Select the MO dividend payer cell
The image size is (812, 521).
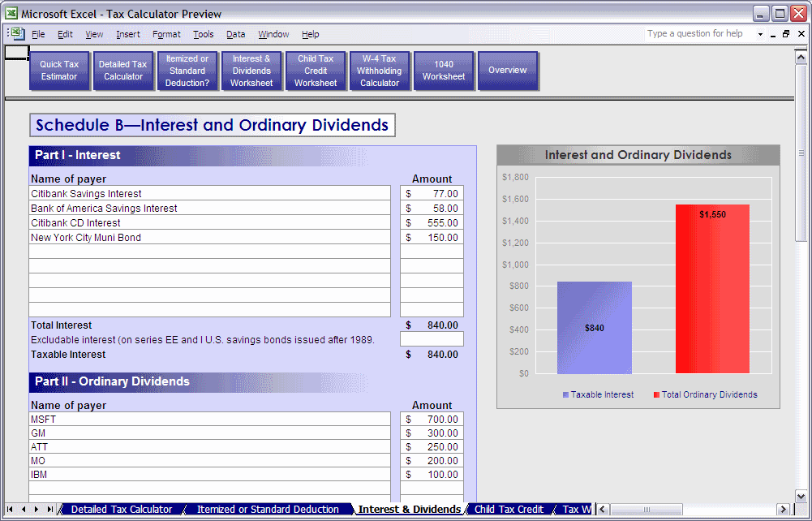point(210,460)
